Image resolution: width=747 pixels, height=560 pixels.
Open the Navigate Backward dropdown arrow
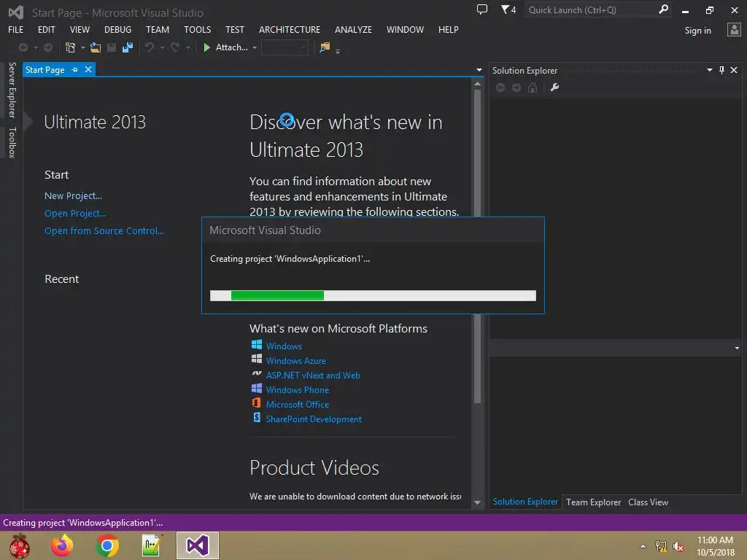pos(36,47)
